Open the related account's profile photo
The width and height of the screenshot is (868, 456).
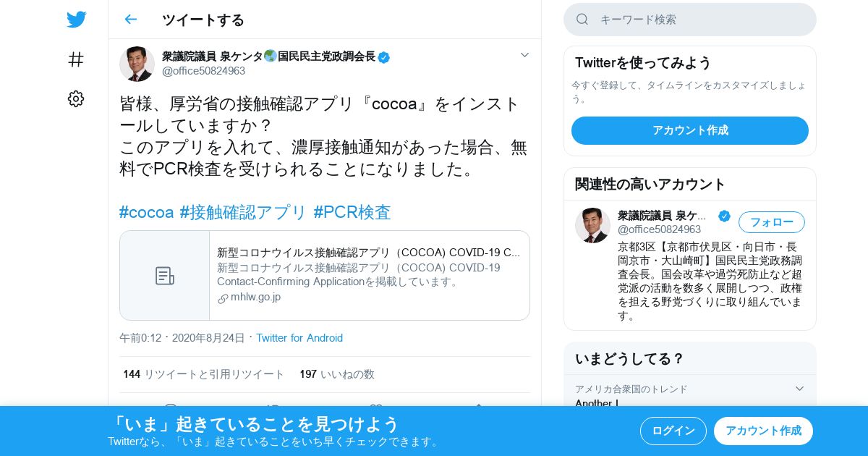click(592, 225)
